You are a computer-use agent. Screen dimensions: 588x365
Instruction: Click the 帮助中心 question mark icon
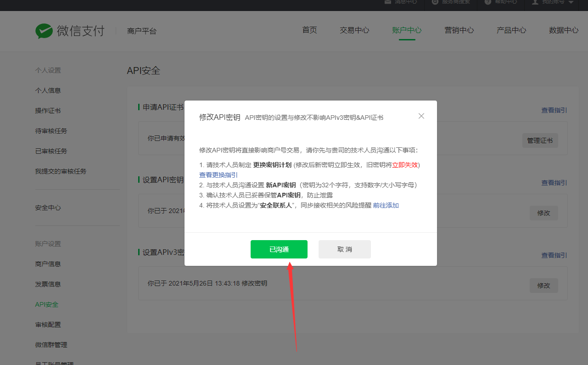click(x=487, y=2)
